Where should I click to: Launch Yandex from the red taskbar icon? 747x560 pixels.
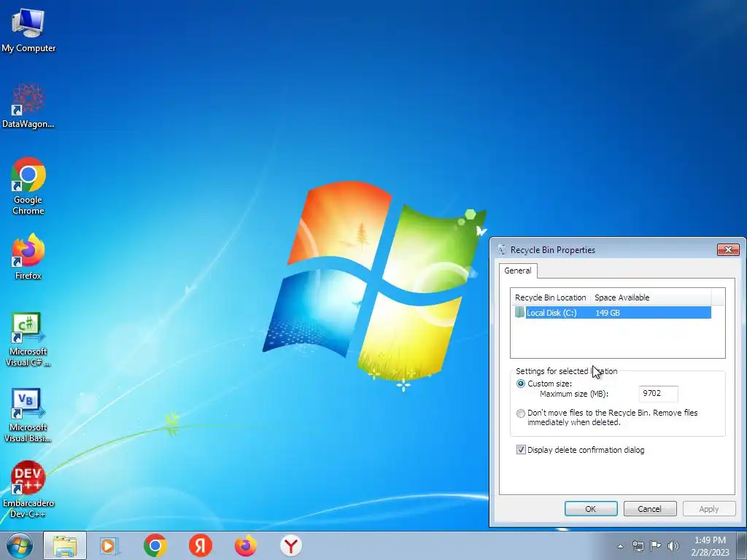(x=200, y=545)
